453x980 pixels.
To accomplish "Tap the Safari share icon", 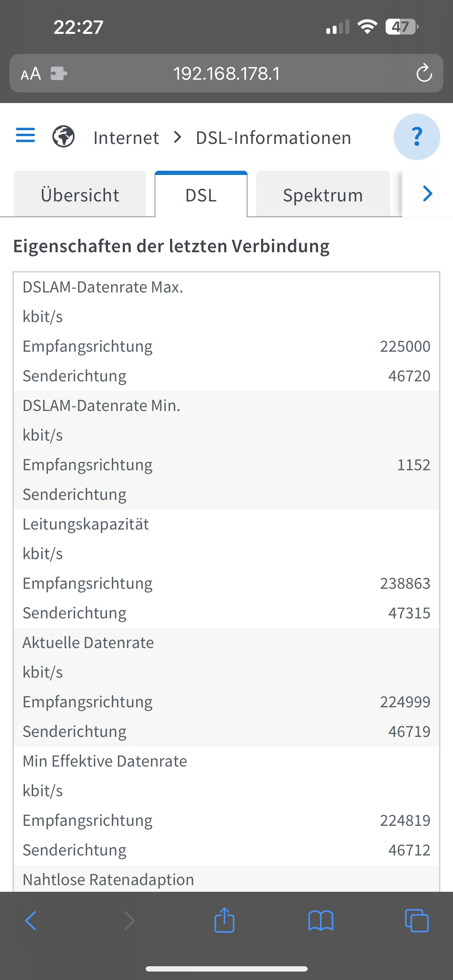I will pyautogui.click(x=224, y=920).
